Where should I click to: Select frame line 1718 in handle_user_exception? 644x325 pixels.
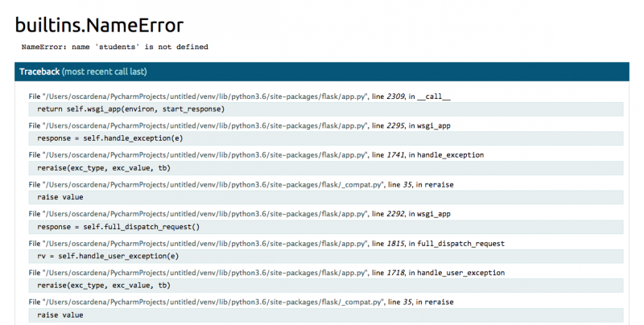point(266,273)
